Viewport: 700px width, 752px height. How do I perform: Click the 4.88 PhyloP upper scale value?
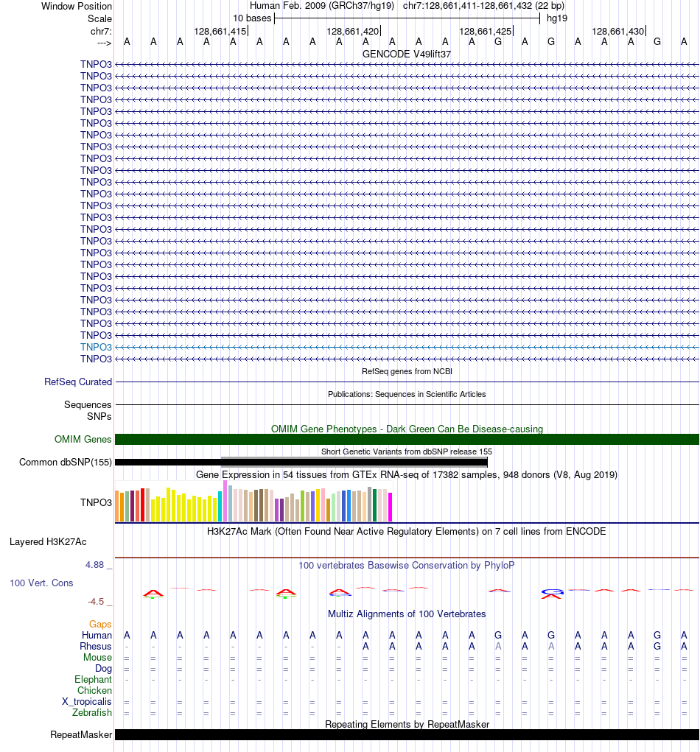(94, 565)
